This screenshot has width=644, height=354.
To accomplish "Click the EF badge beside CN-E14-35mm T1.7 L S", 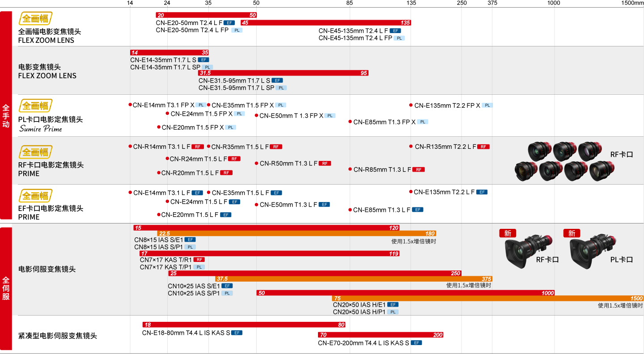I will [203, 59].
